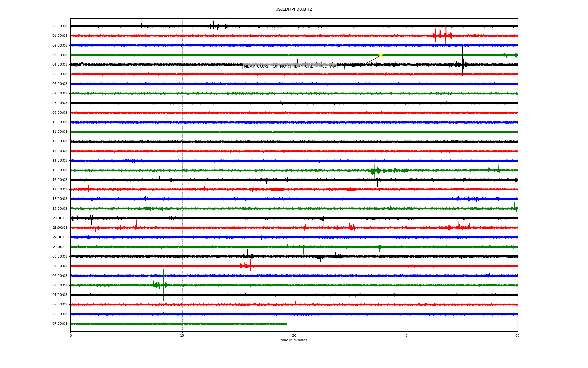Click the x-axis tick label 30
Image resolution: width=588 pixels, height=368 pixels.
(x=294, y=335)
